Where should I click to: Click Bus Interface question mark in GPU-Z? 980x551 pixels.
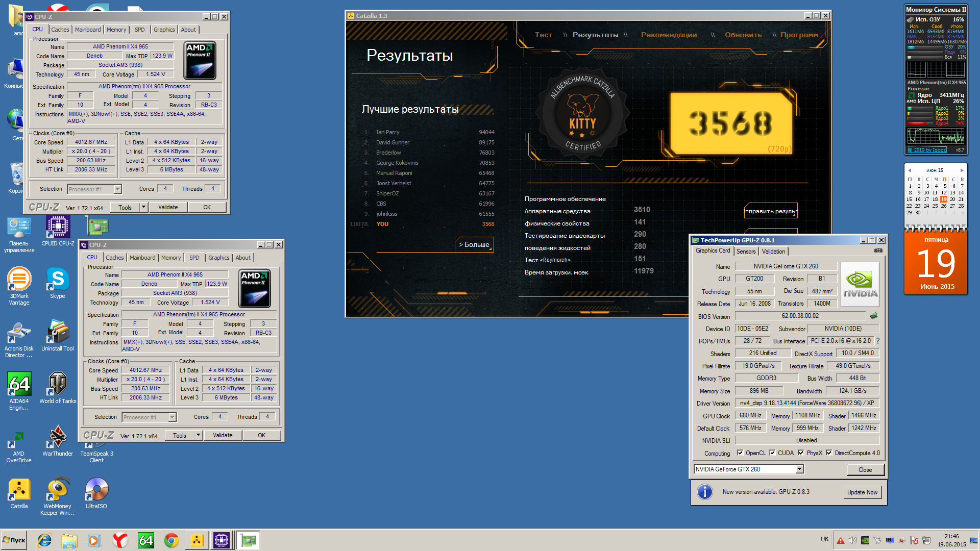click(x=878, y=341)
